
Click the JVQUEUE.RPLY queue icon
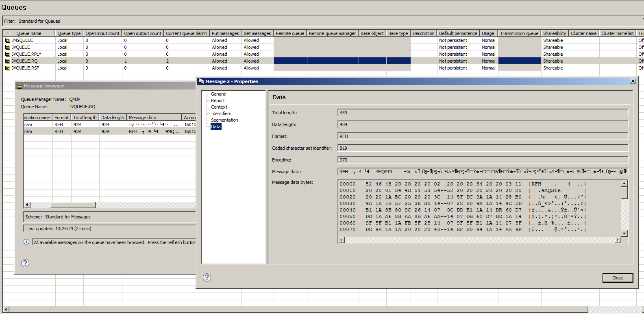click(x=7, y=55)
